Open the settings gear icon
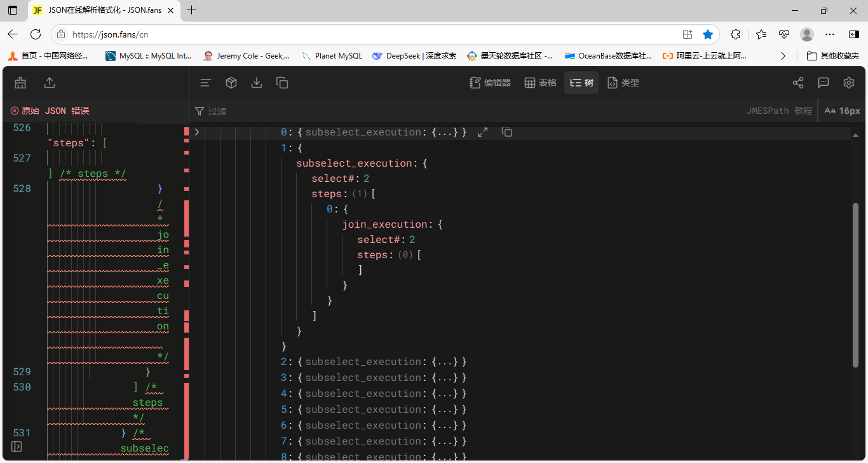 849,83
